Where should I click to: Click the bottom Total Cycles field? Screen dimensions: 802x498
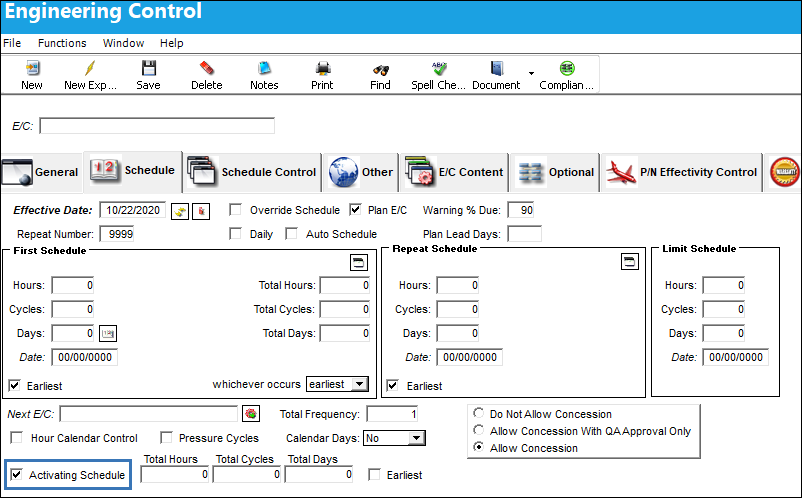coord(247,474)
